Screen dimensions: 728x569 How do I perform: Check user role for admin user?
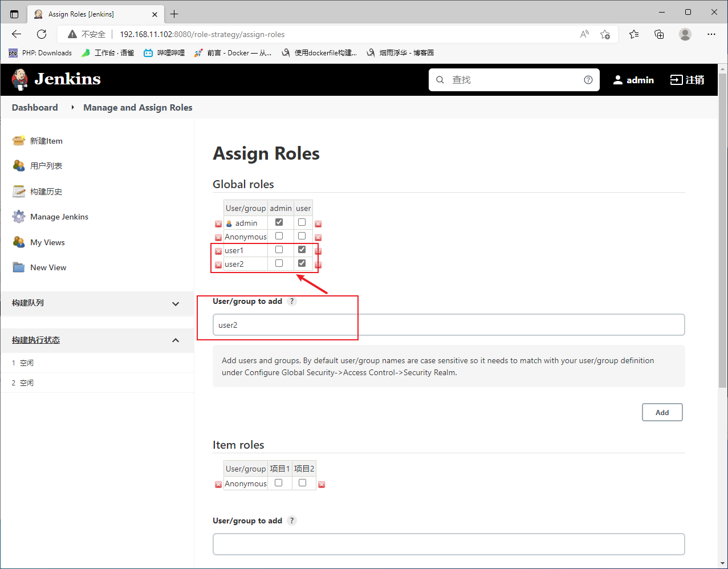pos(302,222)
